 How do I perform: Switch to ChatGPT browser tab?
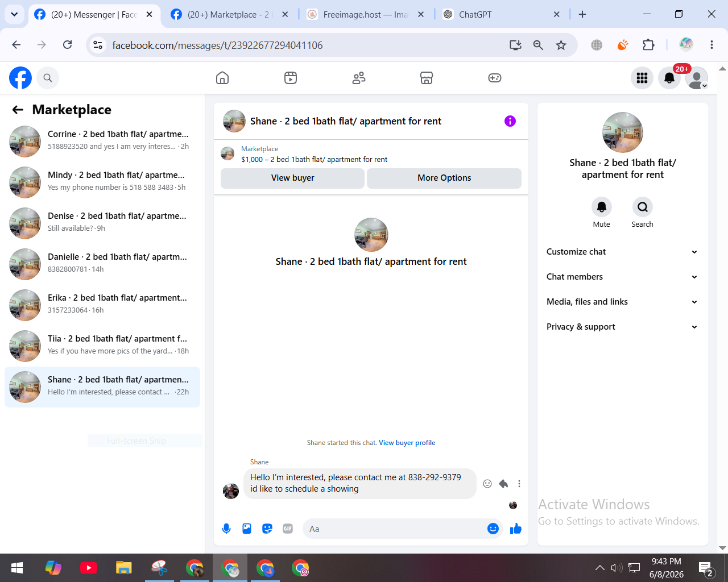pyautogui.click(x=502, y=15)
